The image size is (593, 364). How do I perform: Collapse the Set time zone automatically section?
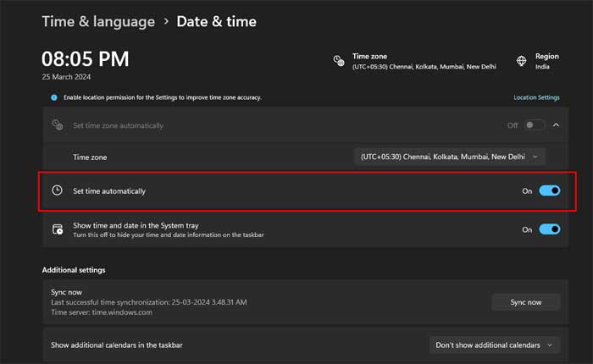(x=556, y=125)
